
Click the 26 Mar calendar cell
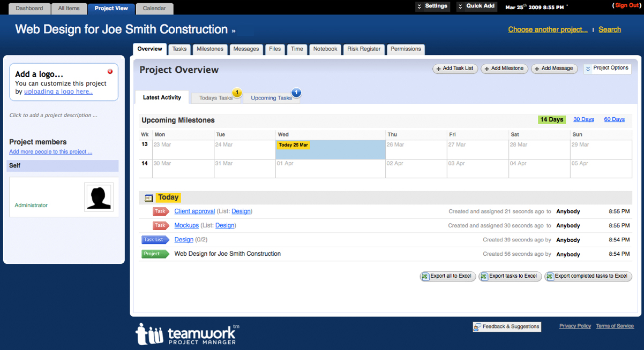pyautogui.click(x=416, y=149)
